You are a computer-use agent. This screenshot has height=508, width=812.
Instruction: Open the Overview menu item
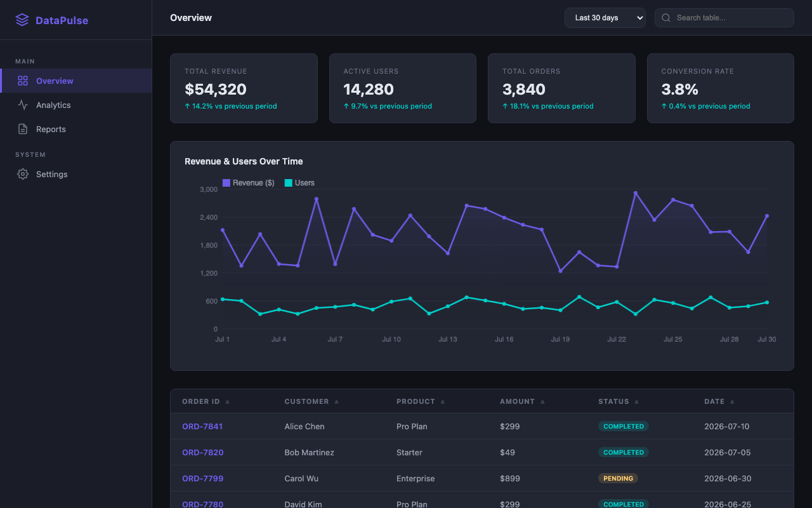[75, 81]
